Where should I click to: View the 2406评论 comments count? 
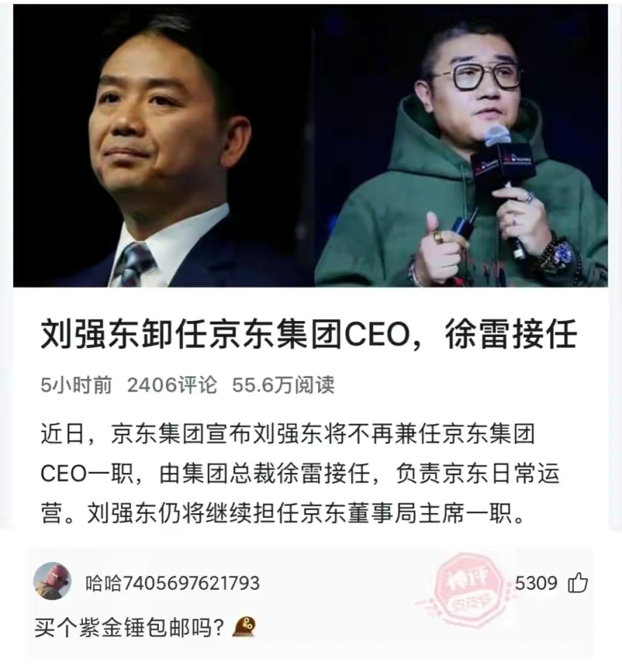(x=172, y=385)
